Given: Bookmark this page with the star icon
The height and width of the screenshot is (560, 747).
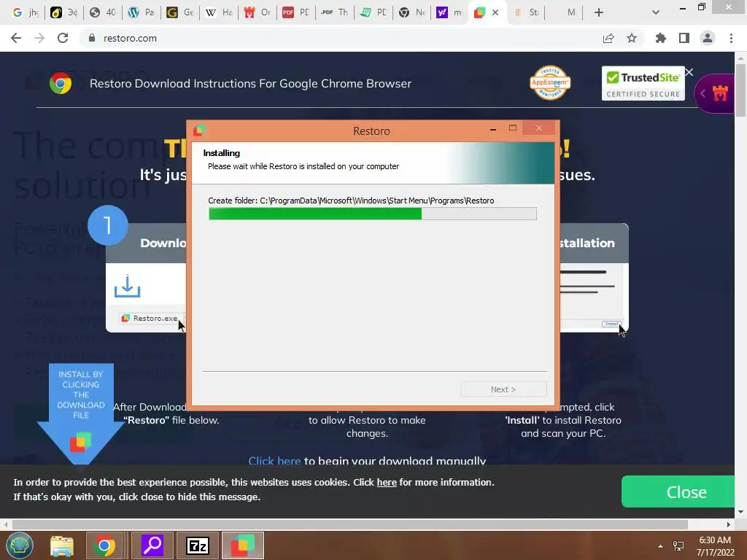Looking at the screenshot, I should pos(632,38).
